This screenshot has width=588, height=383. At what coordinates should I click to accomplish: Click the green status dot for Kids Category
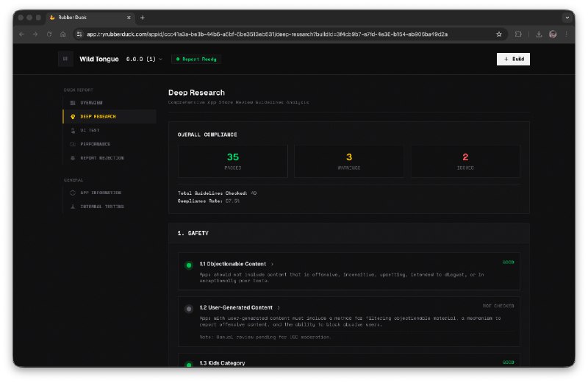point(189,364)
